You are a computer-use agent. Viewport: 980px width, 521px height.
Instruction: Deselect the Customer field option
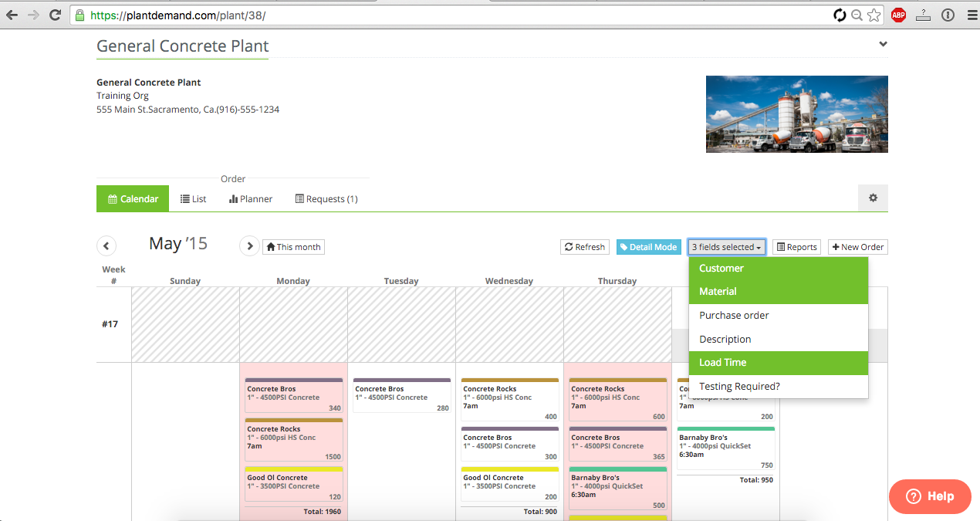[x=778, y=269]
